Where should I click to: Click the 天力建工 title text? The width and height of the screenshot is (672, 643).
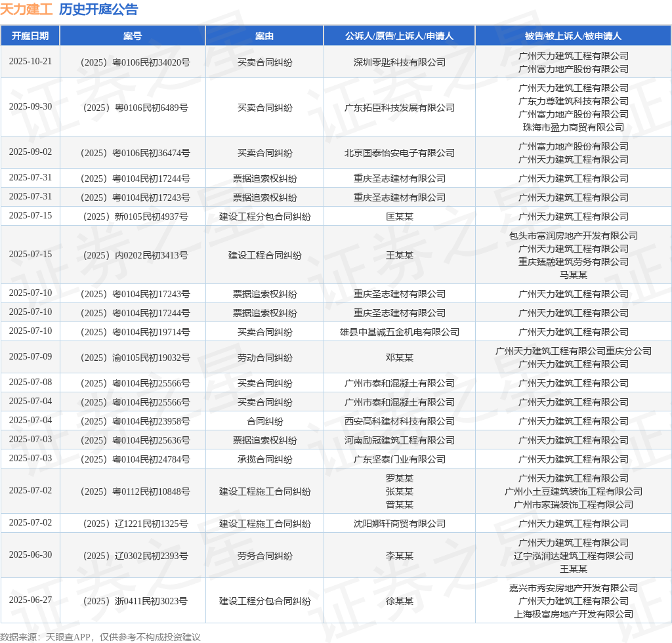pos(26,9)
